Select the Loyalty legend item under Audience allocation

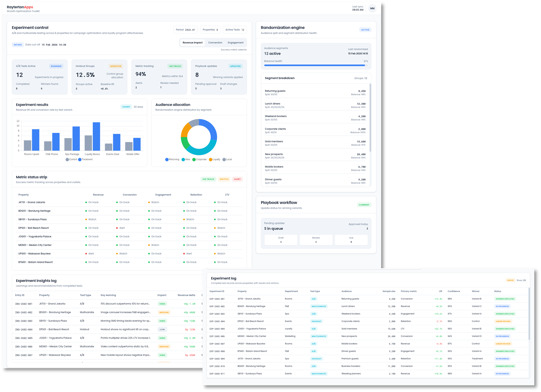(215, 159)
